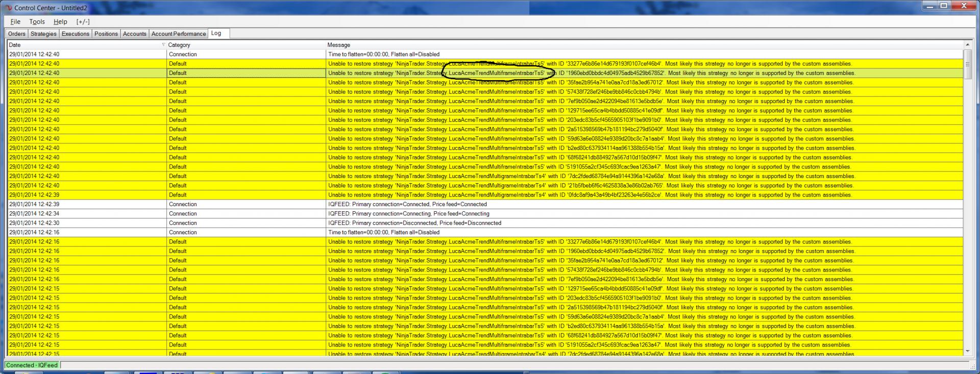
Task: Select the 12:42:15 message with ID '68f68241db884927a567d10d15b09f47'
Action: pos(644,335)
